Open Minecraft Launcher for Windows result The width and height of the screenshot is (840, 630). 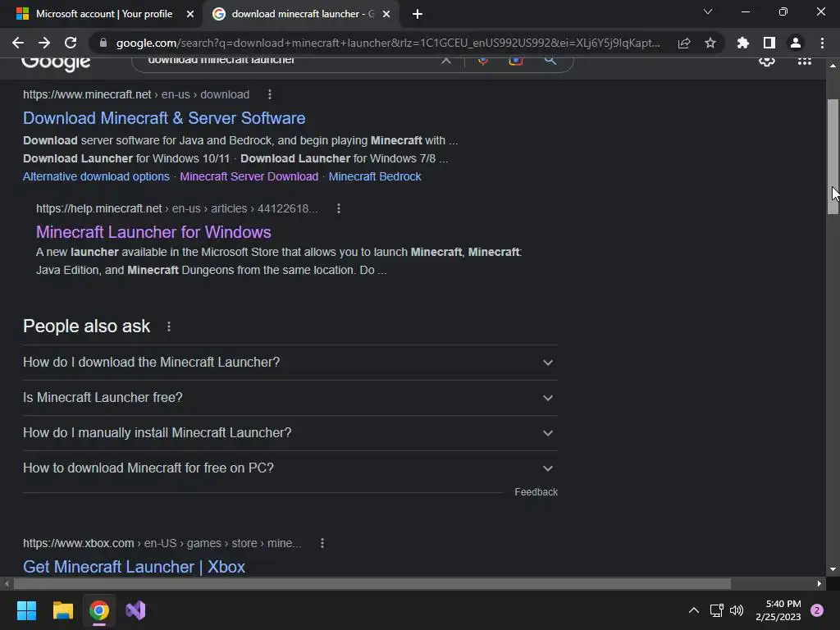(153, 232)
